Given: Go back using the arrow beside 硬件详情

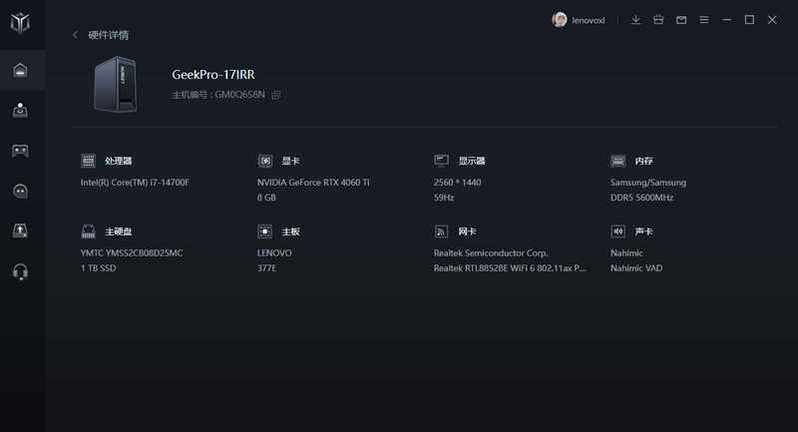Looking at the screenshot, I should (x=75, y=35).
